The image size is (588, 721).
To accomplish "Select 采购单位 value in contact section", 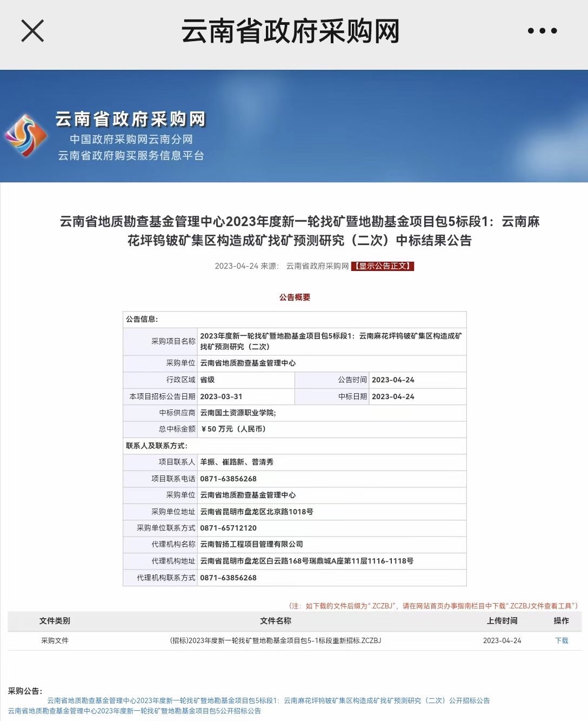I will click(248, 495).
